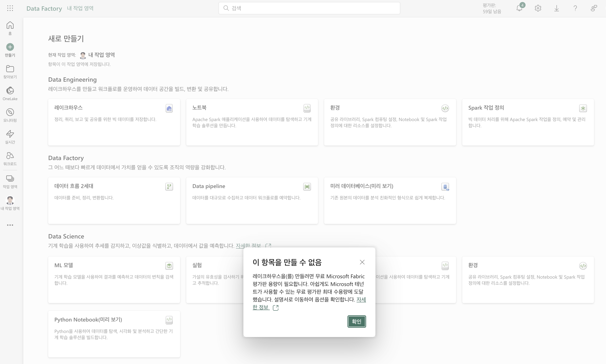Click the download icon in header
Image resolution: width=606 pixels, height=364 pixels.
click(557, 8)
